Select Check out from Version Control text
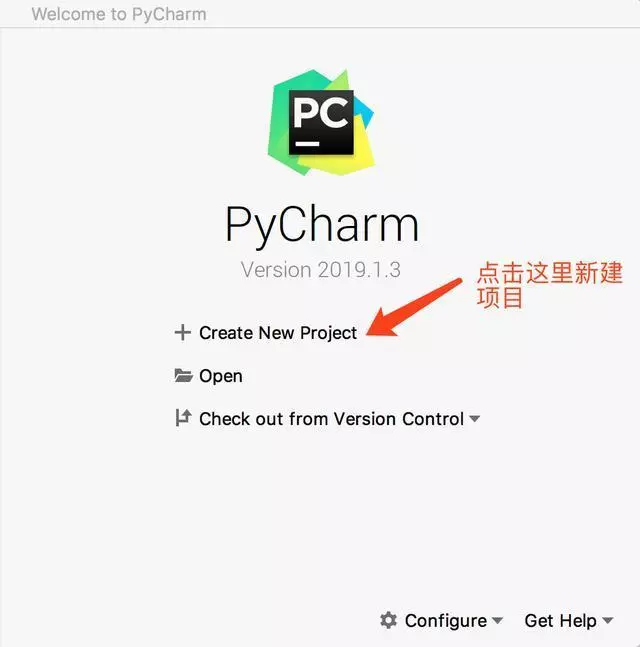Image resolution: width=640 pixels, height=647 pixels. (x=332, y=419)
